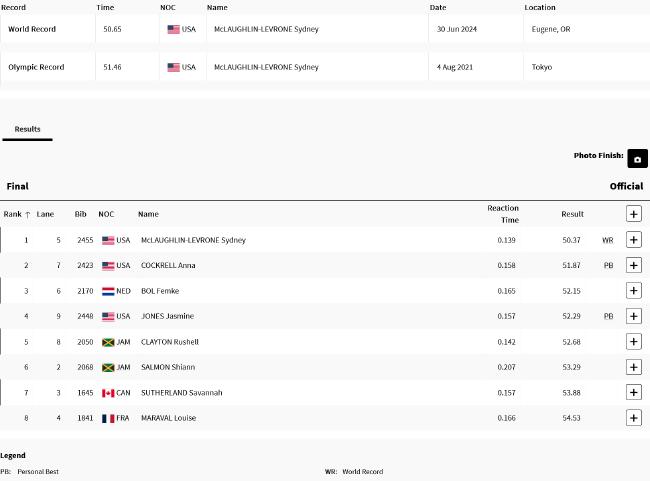Click Jamaica flag beside CLAYTON Rushell

tap(108, 342)
